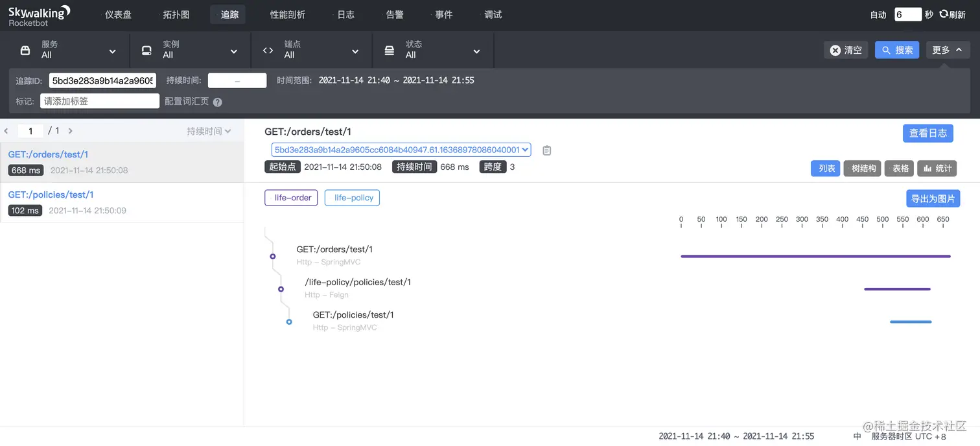Select the GET:/orders/test/1 trace in list
Image resolution: width=980 pixels, height=446 pixels.
click(122, 163)
